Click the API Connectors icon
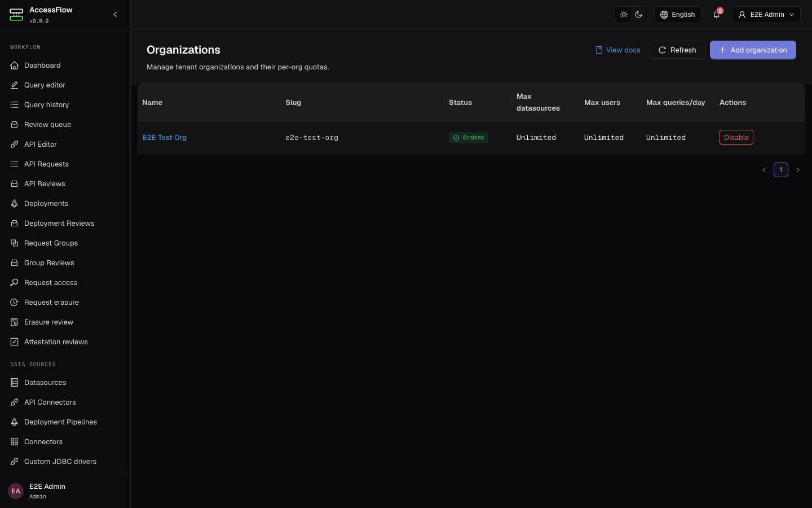This screenshot has width=812, height=508. (15, 402)
